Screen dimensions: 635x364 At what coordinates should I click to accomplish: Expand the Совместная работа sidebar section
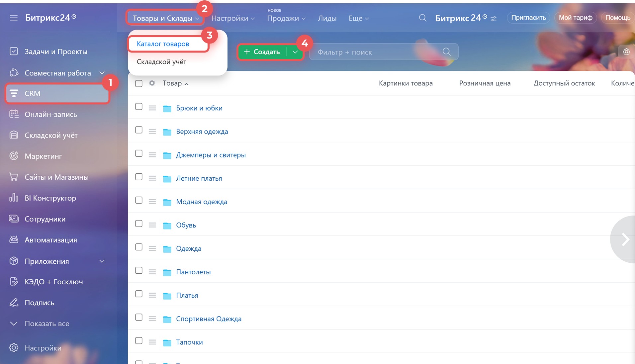pyautogui.click(x=102, y=73)
